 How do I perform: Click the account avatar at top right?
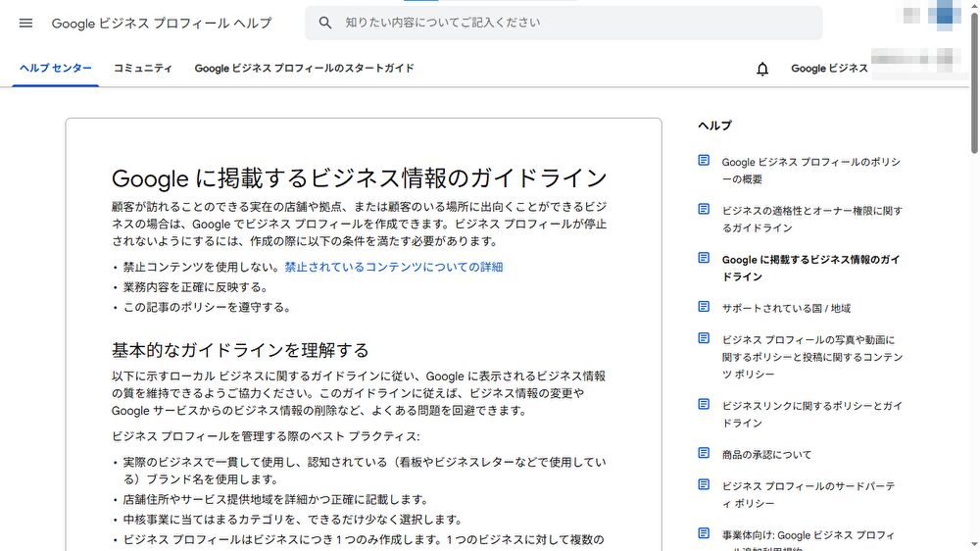point(944,15)
